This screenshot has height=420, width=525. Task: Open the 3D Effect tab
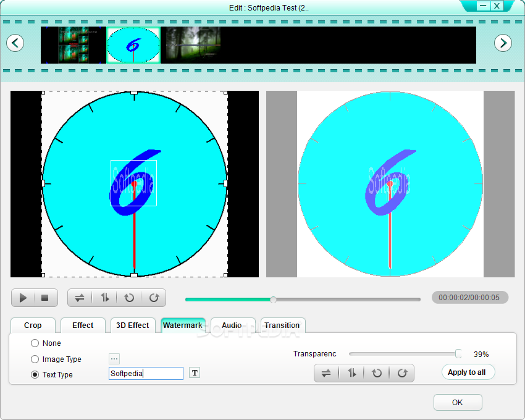point(133,325)
